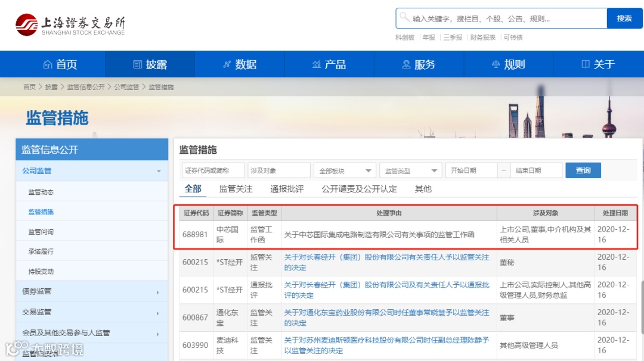644x361 pixels.
Task: Open the 产品 navigation menu
Action: coord(329,64)
